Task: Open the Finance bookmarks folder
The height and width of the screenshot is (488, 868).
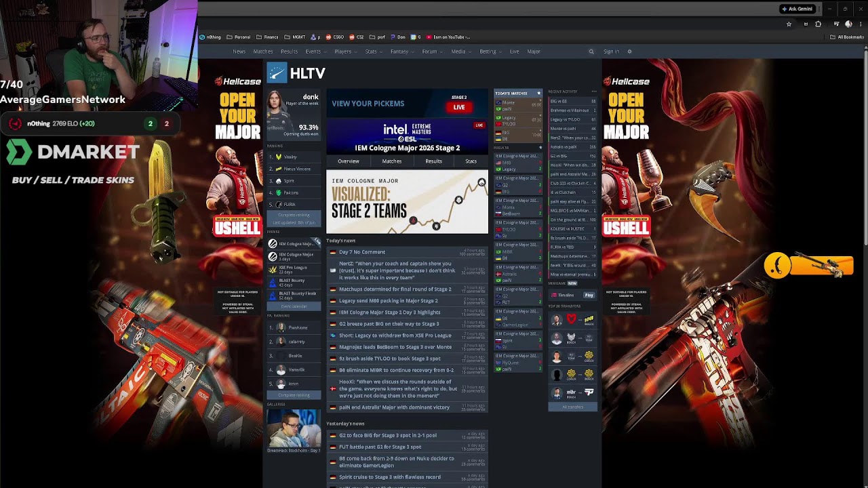Action: [x=267, y=37]
